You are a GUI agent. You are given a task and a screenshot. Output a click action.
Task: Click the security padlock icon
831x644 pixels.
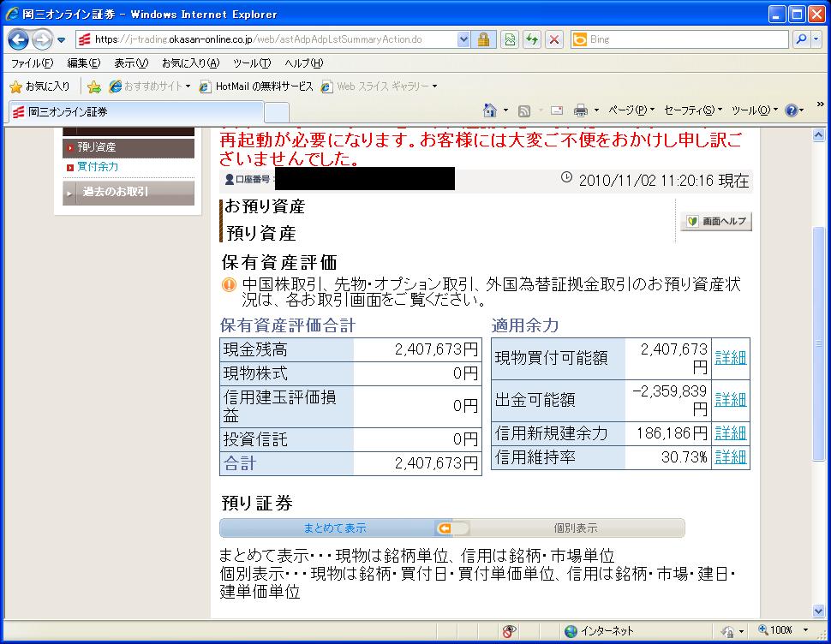483,39
